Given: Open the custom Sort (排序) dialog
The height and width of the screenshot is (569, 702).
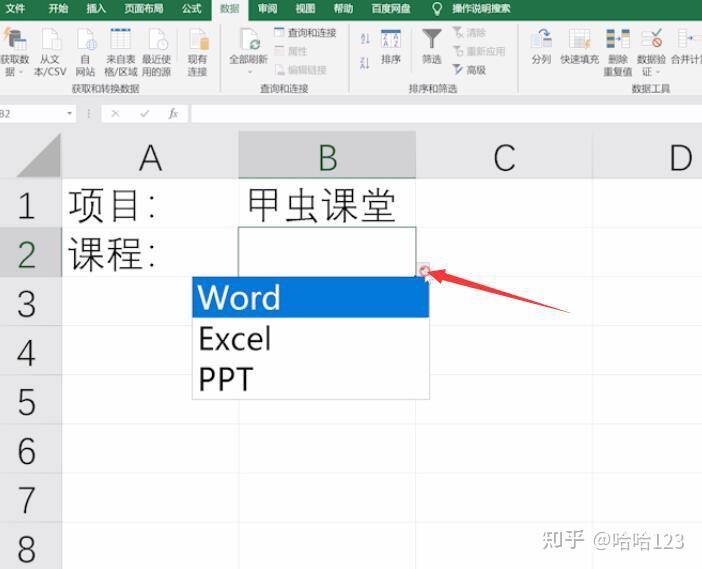Looking at the screenshot, I should point(390,47).
